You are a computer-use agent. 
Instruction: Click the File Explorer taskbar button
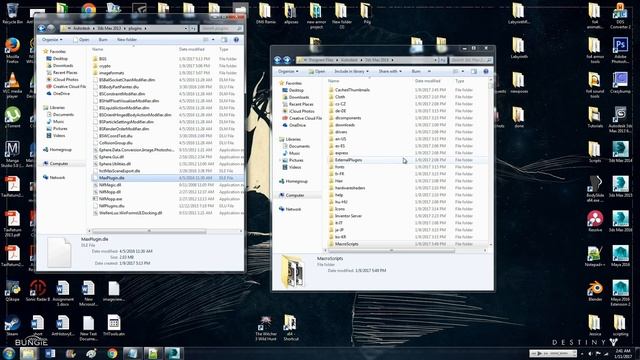click(28, 353)
